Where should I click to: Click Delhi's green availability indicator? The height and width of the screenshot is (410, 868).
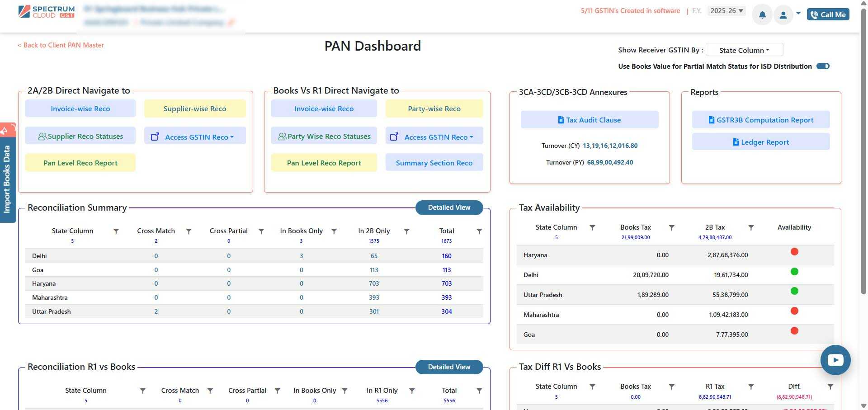(x=794, y=272)
